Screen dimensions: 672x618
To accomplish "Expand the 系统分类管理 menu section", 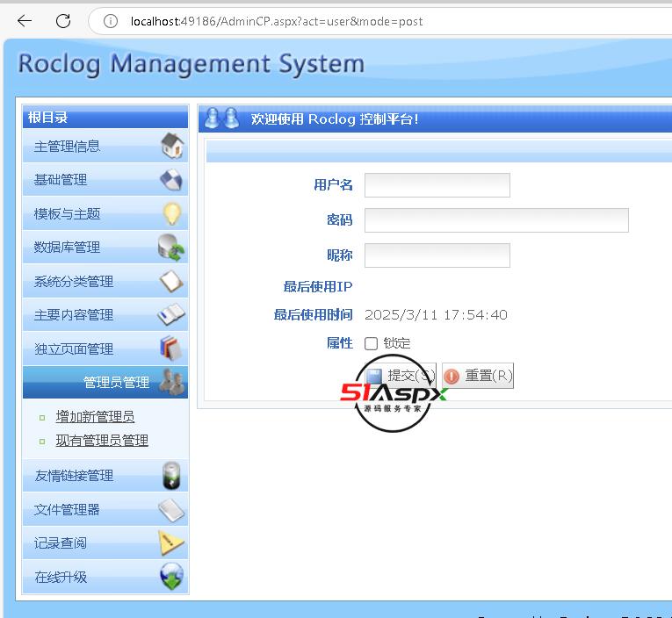I will click(x=105, y=281).
